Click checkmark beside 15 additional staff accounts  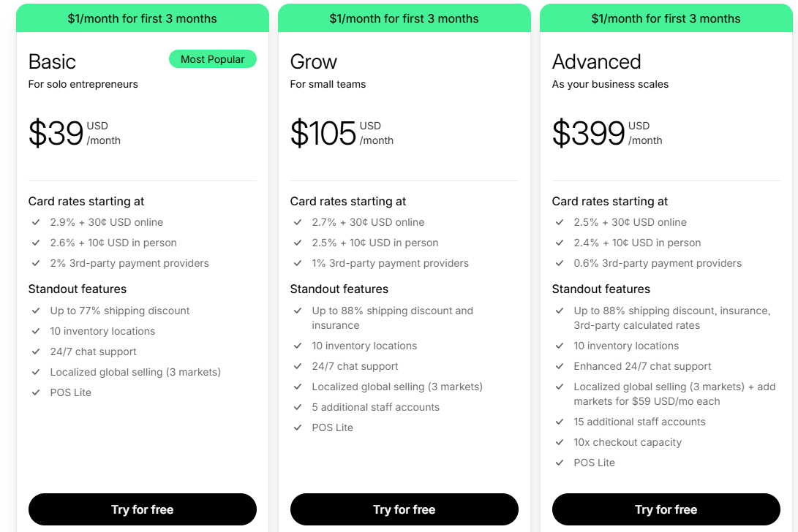pos(560,422)
